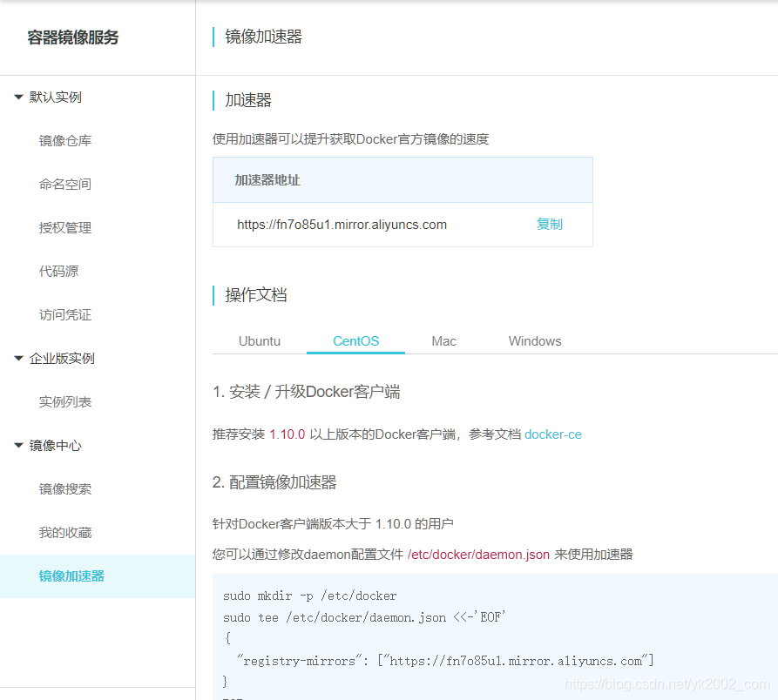Open 访问凭证 page
The image size is (778, 700).
64,314
